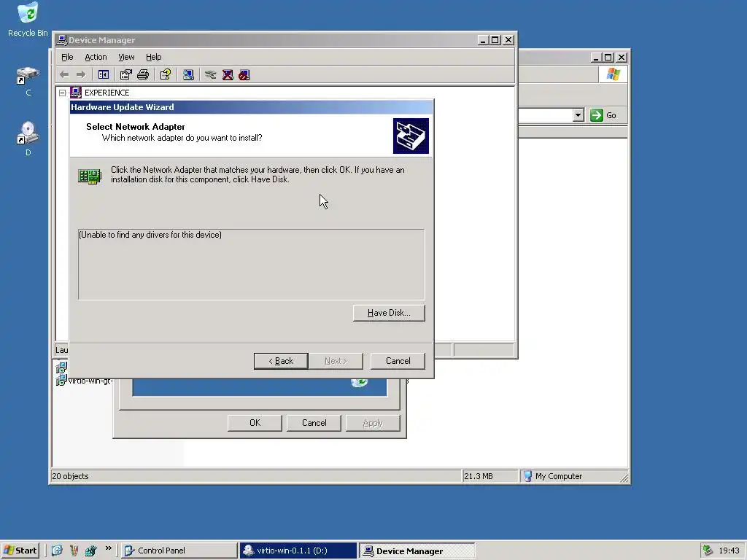Click the Update Driver toolbar icon
This screenshot has height=560, width=747.
tap(211, 75)
